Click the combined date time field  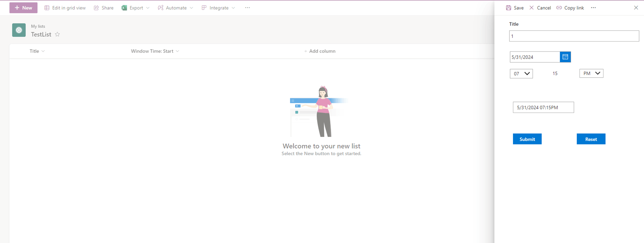(543, 108)
